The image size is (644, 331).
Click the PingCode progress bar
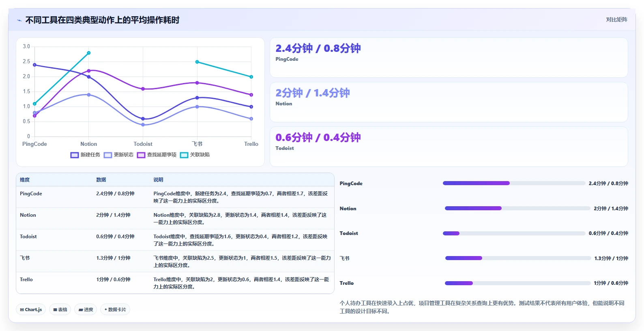(514, 183)
